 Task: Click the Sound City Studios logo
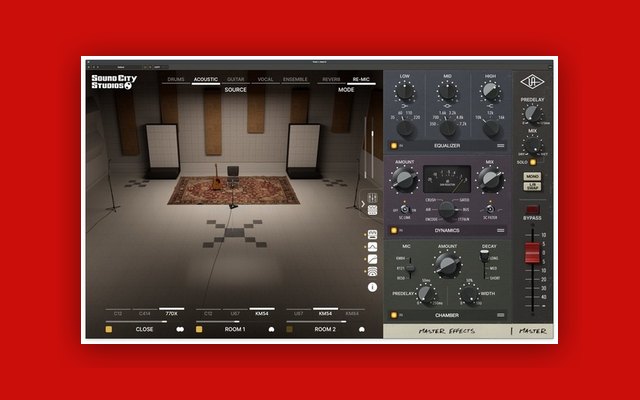[114, 82]
